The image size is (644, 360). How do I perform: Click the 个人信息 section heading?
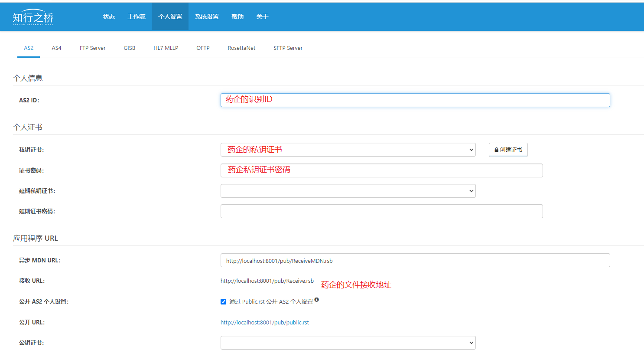click(x=28, y=78)
